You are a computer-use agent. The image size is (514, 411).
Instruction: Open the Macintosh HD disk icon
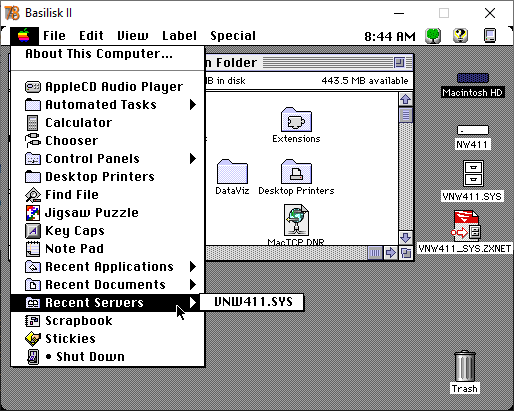[472, 78]
